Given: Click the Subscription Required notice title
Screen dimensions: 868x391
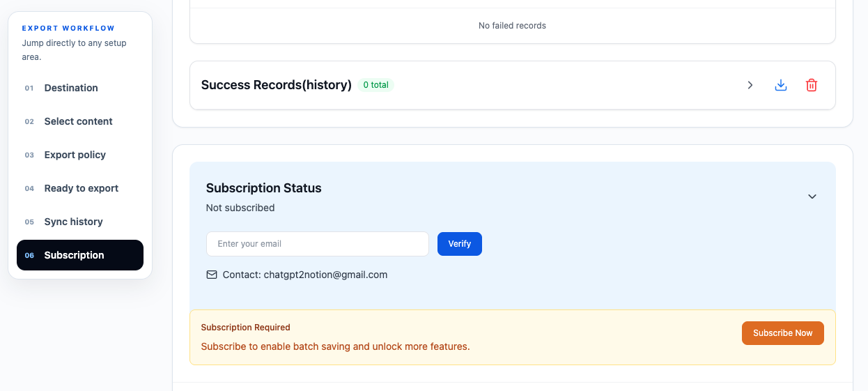Looking at the screenshot, I should tap(246, 328).
